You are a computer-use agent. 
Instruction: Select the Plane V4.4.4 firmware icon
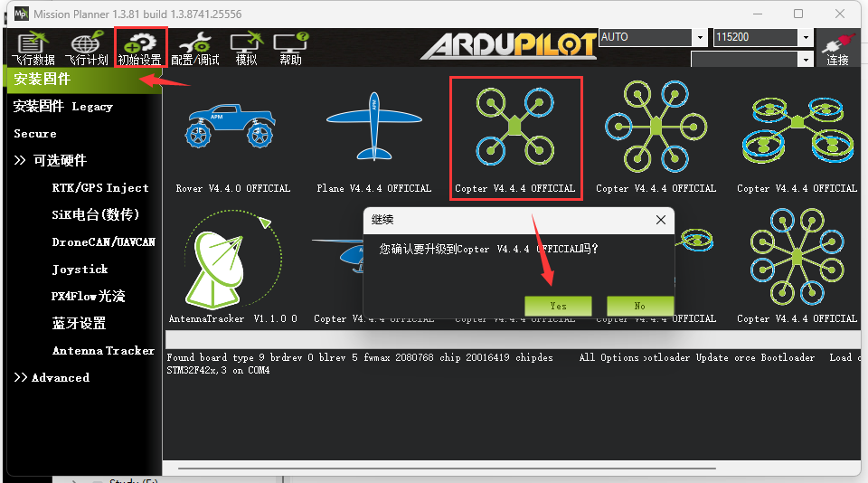tap(373, 139)
